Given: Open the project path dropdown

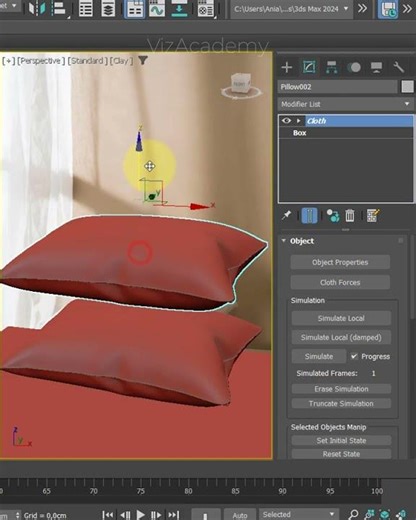Looking at the screenshot, I should (x=291, y=9).
